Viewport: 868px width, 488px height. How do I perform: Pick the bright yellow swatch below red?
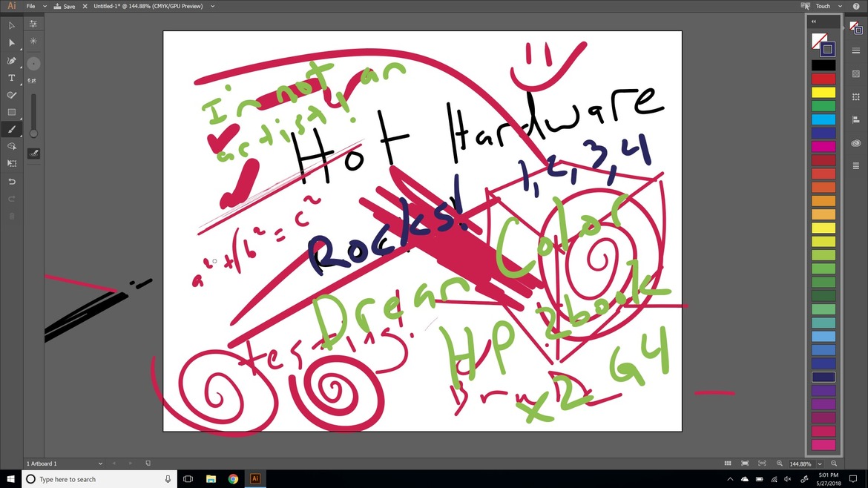tap(823, 93)
